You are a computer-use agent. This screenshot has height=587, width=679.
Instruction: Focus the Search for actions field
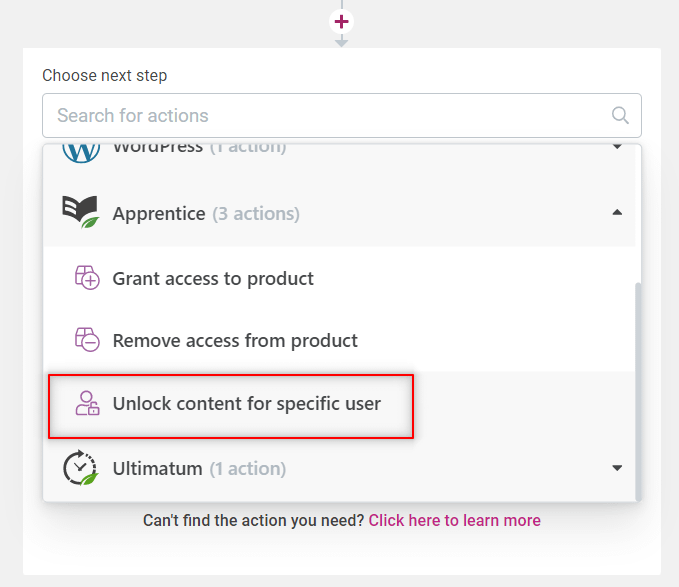(x=342, y=116)
